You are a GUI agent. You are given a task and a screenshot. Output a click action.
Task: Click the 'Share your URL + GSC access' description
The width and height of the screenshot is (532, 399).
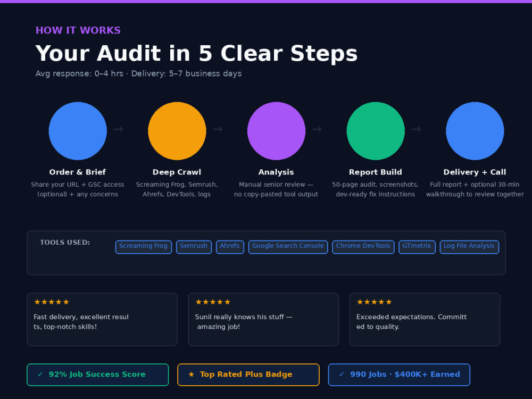point(78,189)
